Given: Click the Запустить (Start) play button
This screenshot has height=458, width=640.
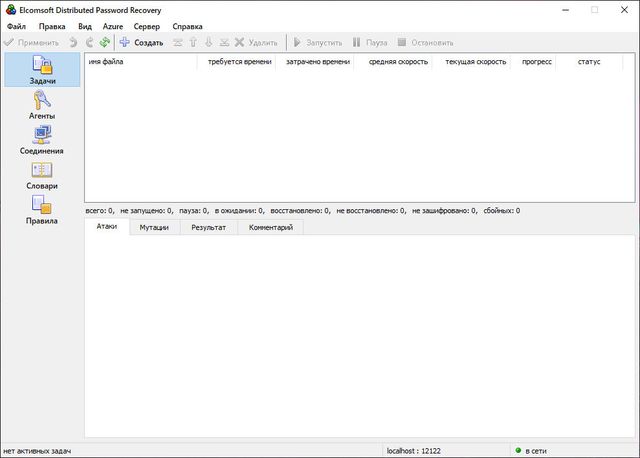Looking at the screenshot, I should click(x=318, y=42).
